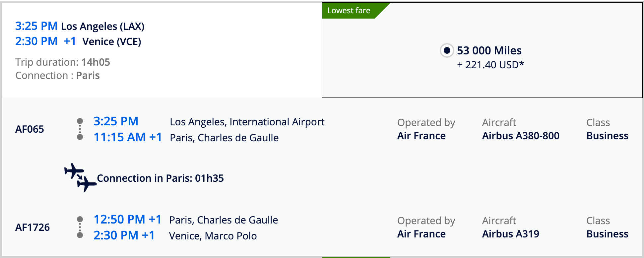Click Los Angeles, International Airport segment text
Viewport: 644px width, 258px height.
247,122
